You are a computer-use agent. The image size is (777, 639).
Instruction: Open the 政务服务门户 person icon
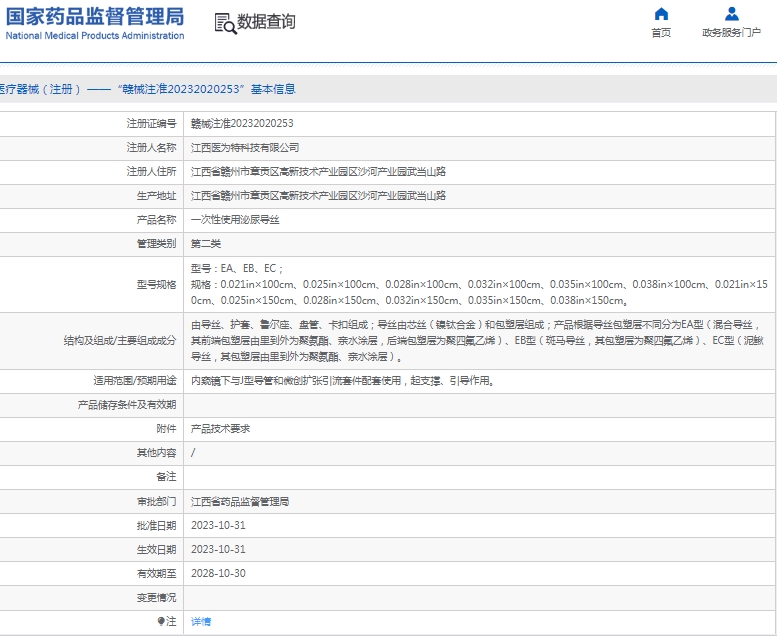coord(731,14)
